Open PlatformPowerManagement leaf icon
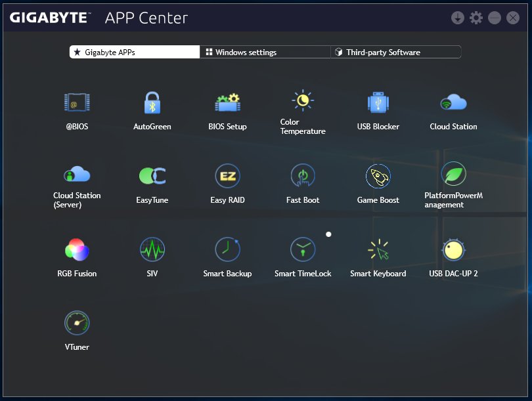Screen dimensions: 532x401 (x=453, y=174)
